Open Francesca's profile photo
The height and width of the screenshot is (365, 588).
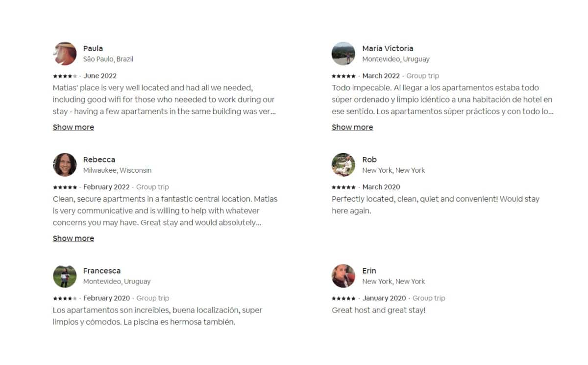(65, 276)
